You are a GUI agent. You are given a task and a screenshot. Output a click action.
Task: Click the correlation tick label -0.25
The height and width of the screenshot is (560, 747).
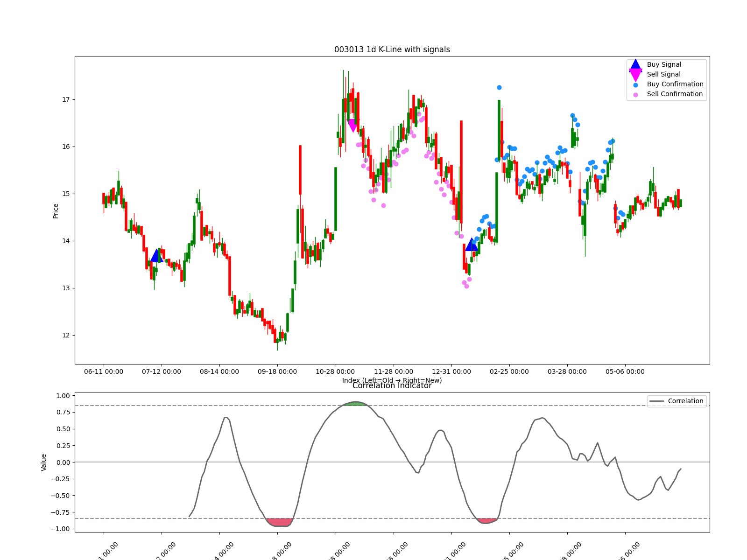(x=60, y=479)
